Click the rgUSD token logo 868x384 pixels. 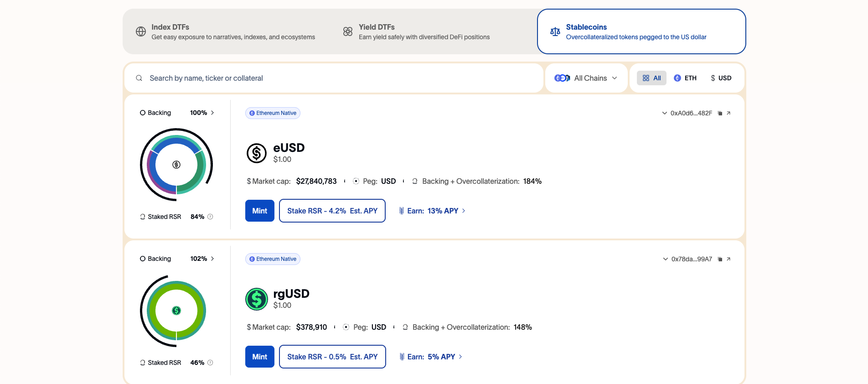click(x=257, y=299)
